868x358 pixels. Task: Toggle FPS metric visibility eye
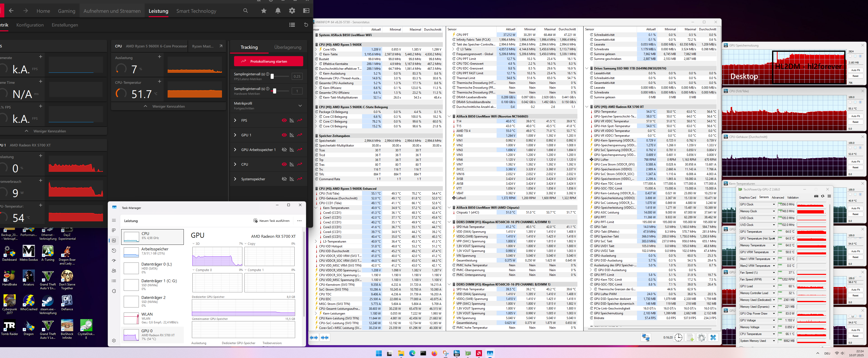[x=284, y=120]
